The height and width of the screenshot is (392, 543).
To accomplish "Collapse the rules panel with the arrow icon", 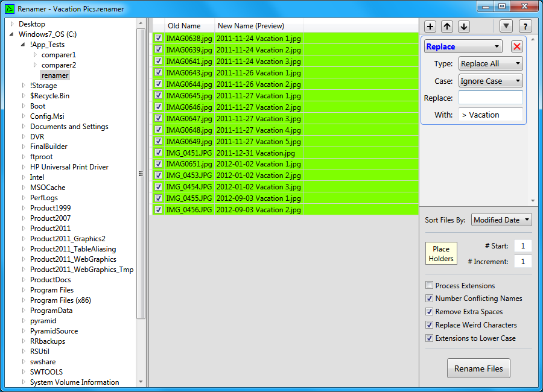I will (506, 26).
